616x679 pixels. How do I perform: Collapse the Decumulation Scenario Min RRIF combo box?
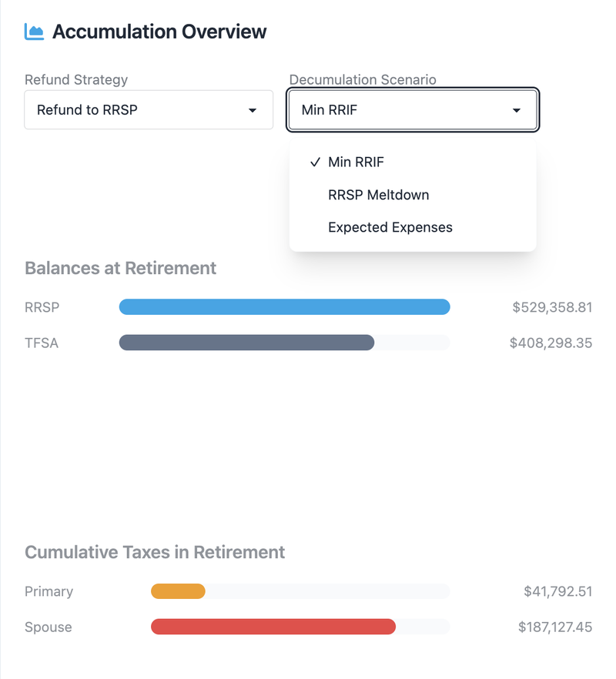(413, 110)
